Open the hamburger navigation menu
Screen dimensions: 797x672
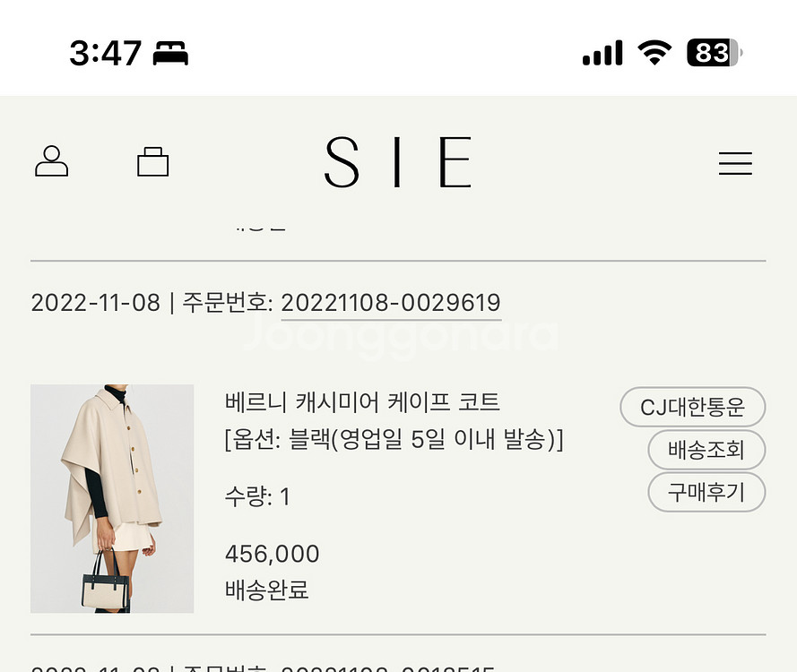735,163
